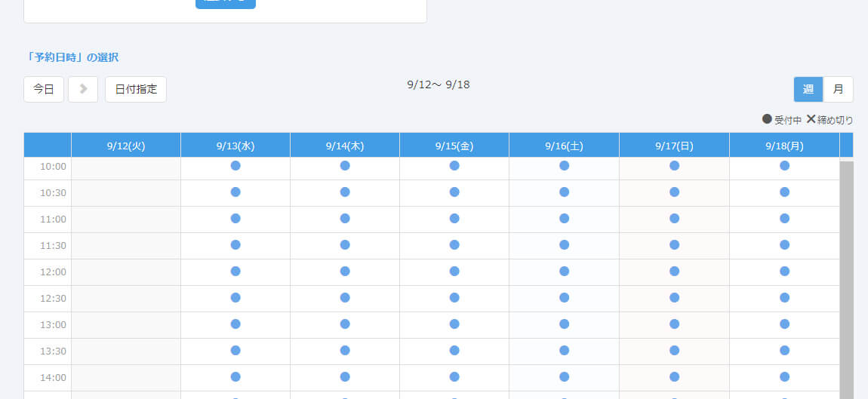Click the 9/17(日) column header
This screenshot has height=399, width=868.
point(674,146)
